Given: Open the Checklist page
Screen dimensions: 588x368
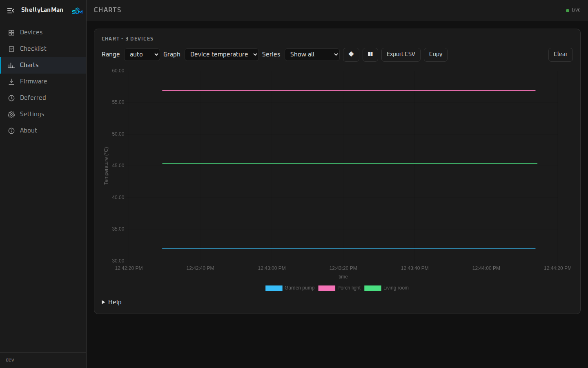Looking at the screenshot, I should [43, 49].
